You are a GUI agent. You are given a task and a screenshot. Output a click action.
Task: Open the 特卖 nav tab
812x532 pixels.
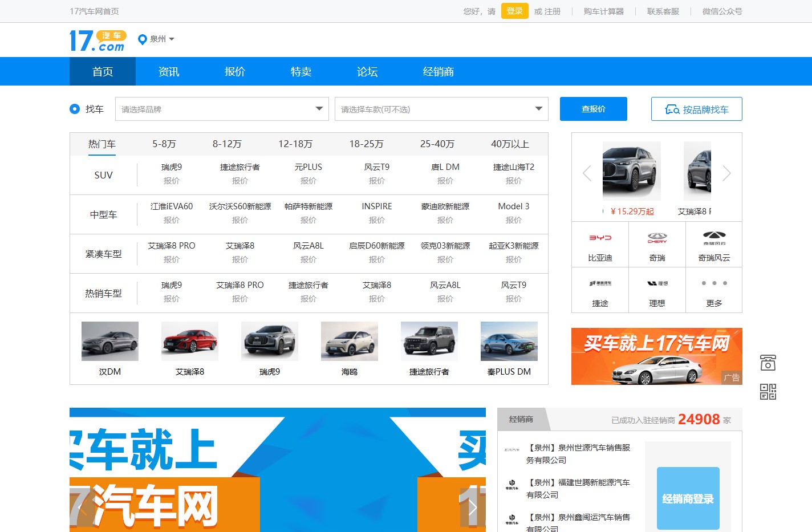[301, 71]
